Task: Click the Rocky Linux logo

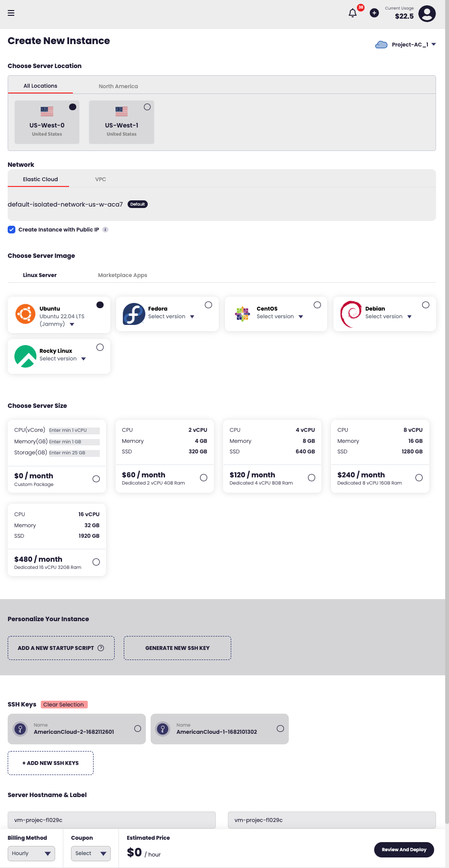Action: coord(25,356)
